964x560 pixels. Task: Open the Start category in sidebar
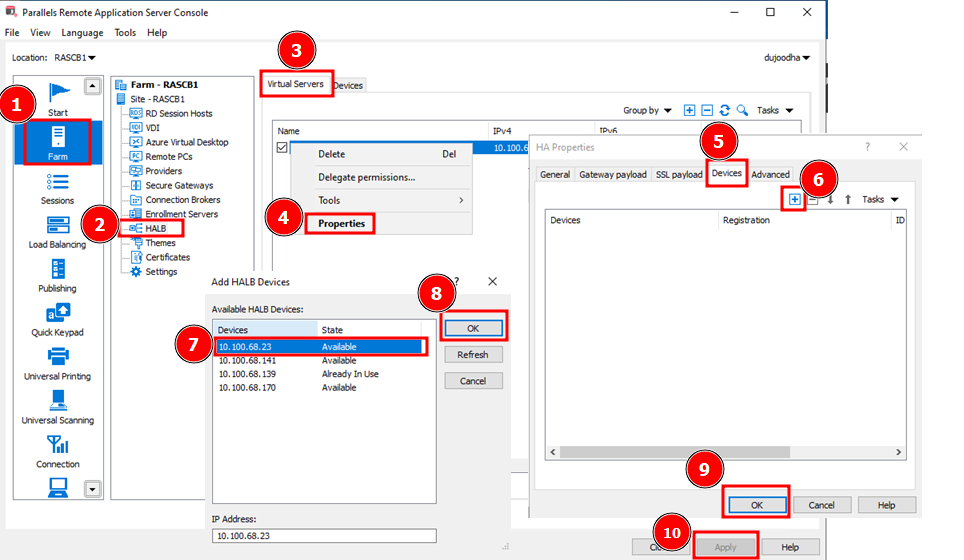pos(58,100)
